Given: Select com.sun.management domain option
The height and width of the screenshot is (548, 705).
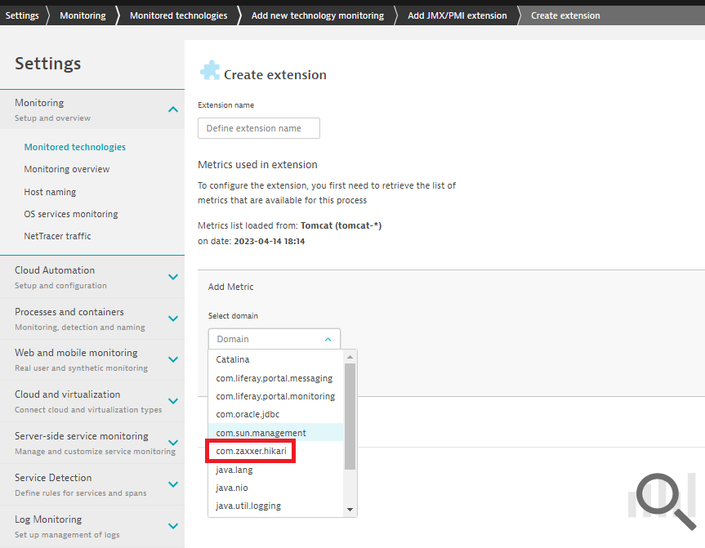Looking at the screenshot, I should (x=261, y=433).
